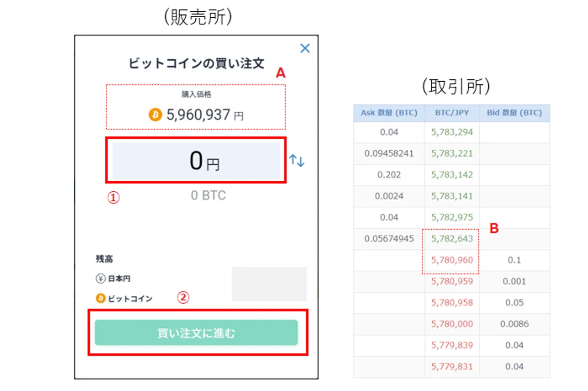Click the Bid 数量 (BTC) column header
The height and width of the screenshot is (391, 588).
coord(514,113)
